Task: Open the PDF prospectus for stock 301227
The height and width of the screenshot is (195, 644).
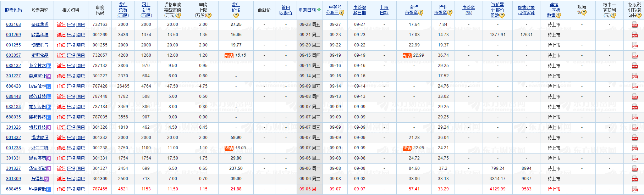Action: tap(634, 77)
